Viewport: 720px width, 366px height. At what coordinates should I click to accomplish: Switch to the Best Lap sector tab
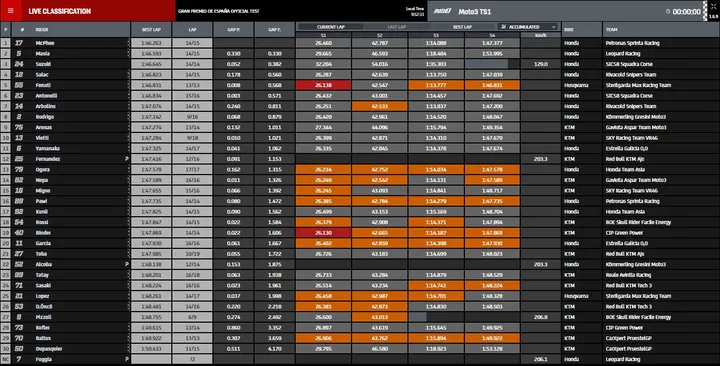(462, 27)
